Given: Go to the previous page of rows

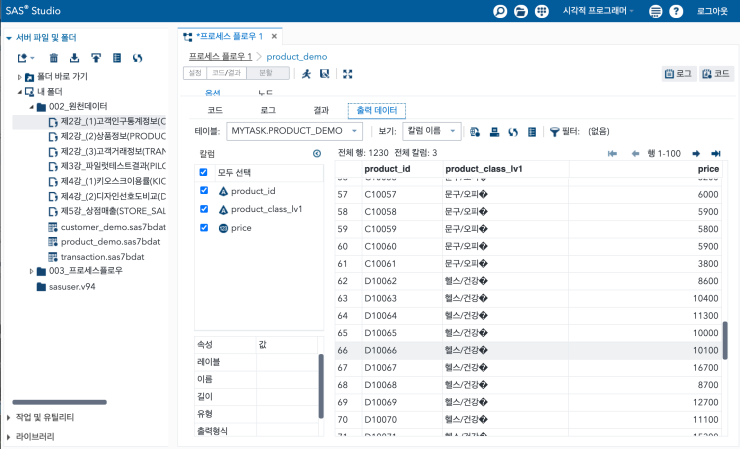Looking at the screenshot, I should coord(635,153).
